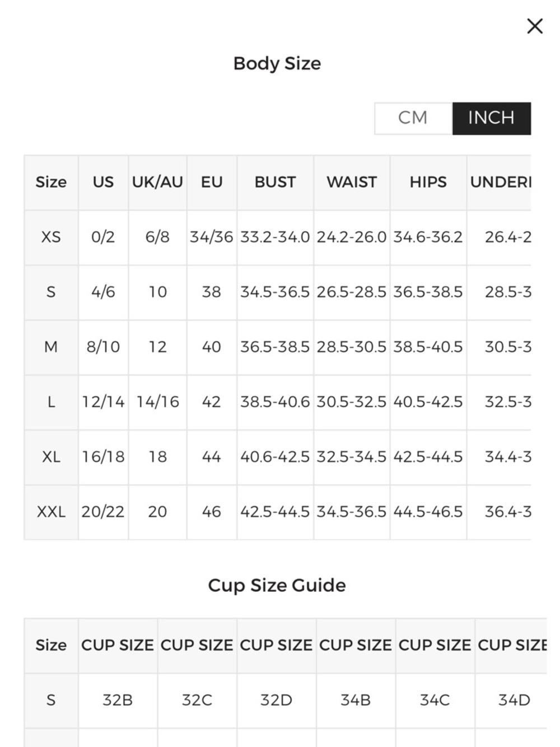This screenshot has width=560, height=747.
Task: Click XL bust value 40.6-42.5
Action: 275,457
